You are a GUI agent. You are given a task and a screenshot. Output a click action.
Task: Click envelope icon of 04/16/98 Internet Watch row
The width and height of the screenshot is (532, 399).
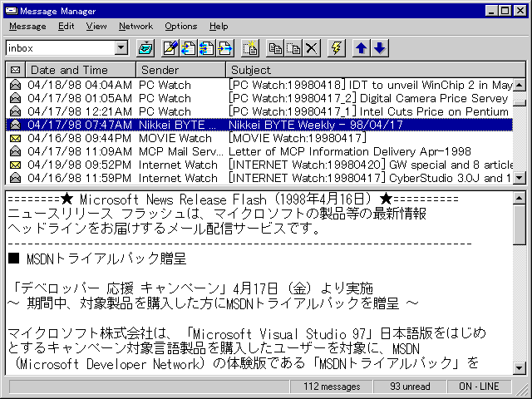point(15,178)
